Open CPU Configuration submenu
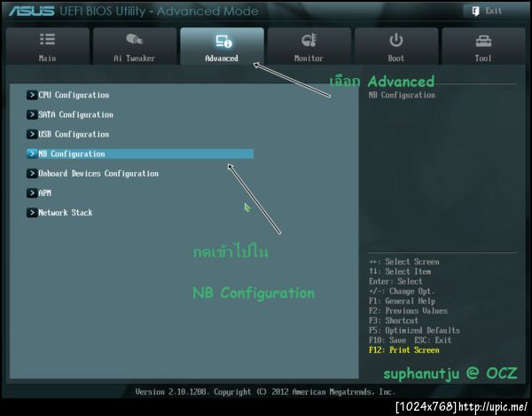 pyautogui.click(x=74, y=95)
